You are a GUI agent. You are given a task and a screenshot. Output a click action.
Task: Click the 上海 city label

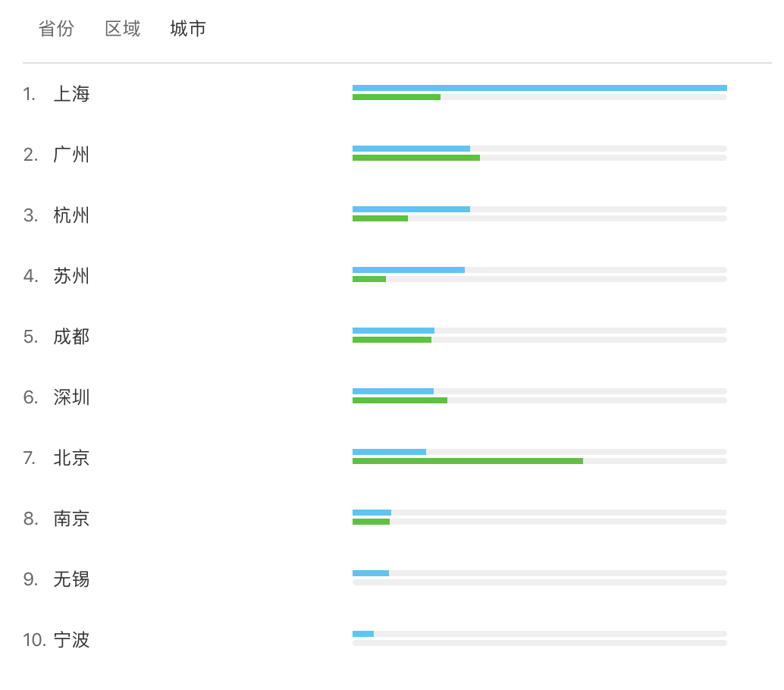[x=71, y=94]
